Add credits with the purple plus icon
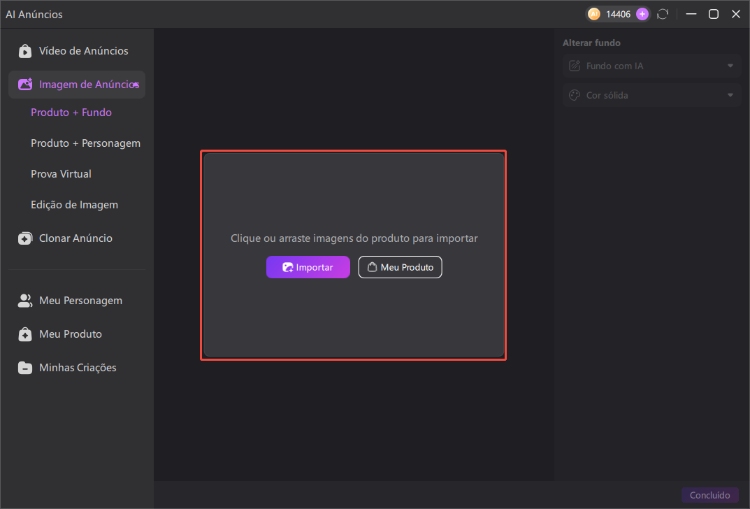This screenshot has height=509, width=750. 642,14
